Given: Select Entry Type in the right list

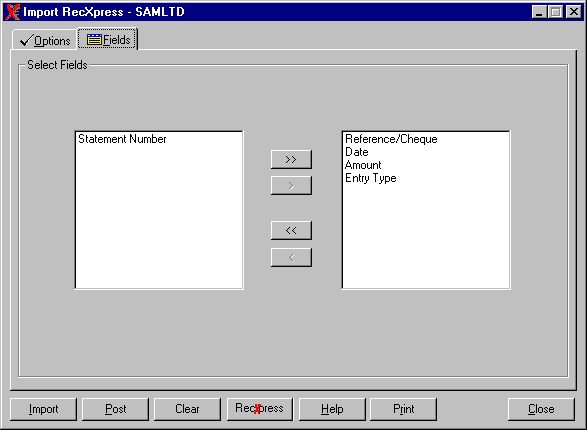Looking at the screenshot, I should pos(371,178).
